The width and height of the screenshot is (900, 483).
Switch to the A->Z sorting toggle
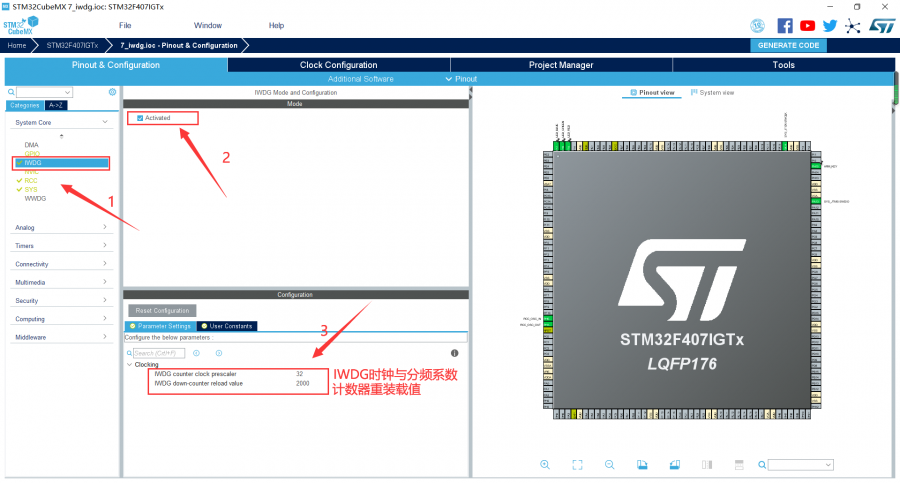tap(56, 105)
